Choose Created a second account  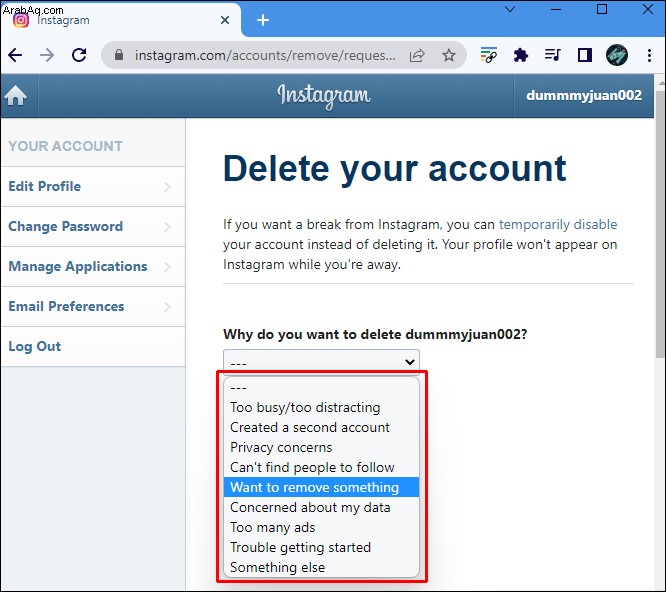321,427
